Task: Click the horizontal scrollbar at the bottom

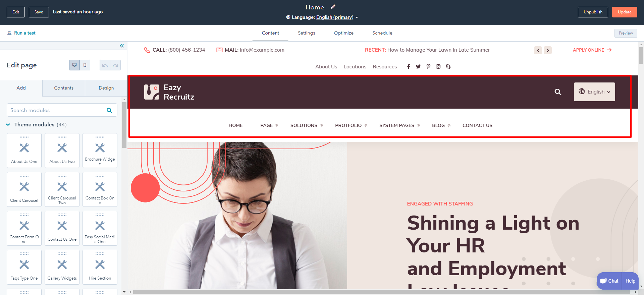Action: 382,292
